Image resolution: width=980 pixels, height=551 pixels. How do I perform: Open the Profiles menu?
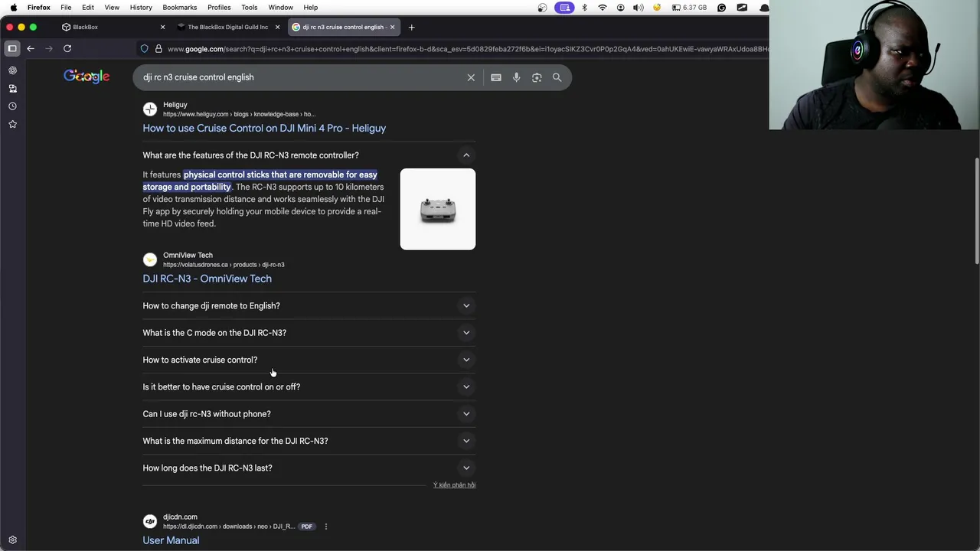219,7
